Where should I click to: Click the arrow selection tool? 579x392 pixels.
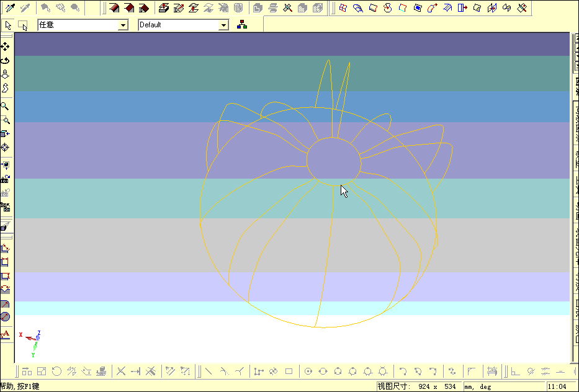click(x=8, y=25)
